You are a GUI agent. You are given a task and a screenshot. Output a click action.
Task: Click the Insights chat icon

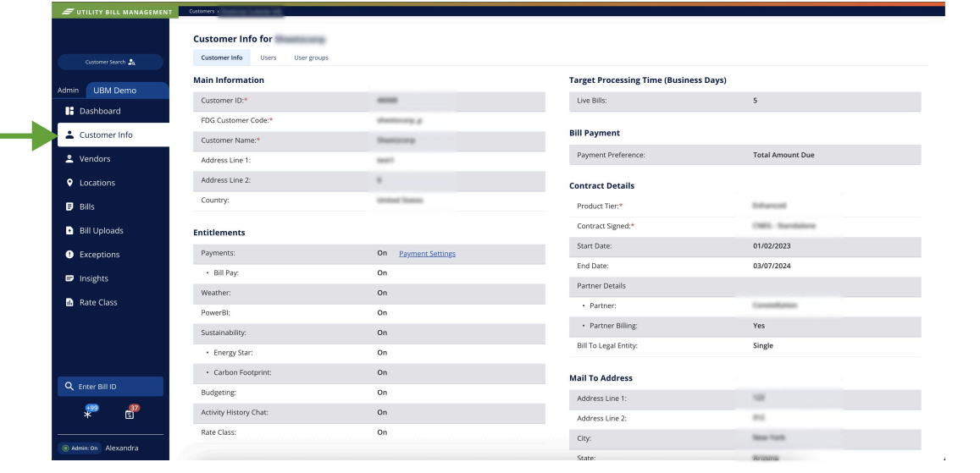pyautogui.click(x=69, y=278)
